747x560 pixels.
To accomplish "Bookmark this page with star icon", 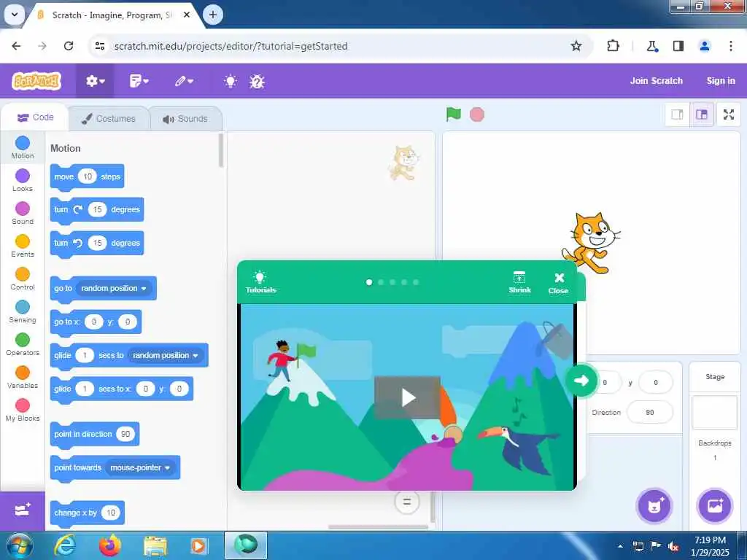I will [x=576, y=46].
